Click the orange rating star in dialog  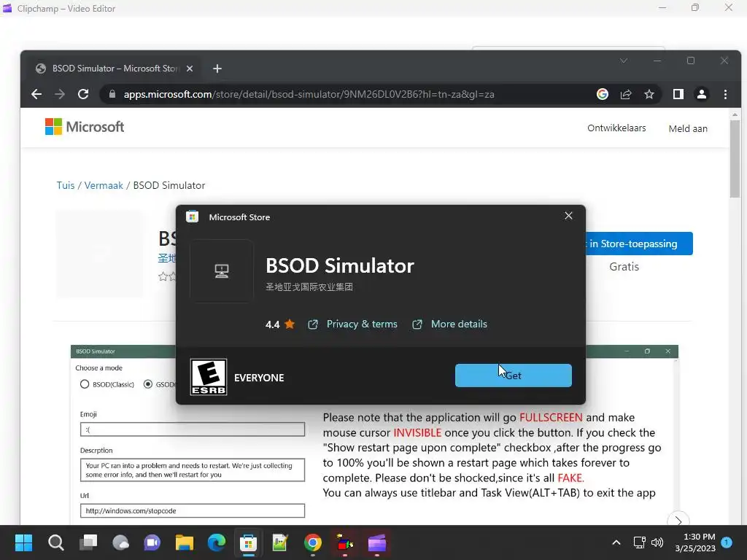click(290, 324)
